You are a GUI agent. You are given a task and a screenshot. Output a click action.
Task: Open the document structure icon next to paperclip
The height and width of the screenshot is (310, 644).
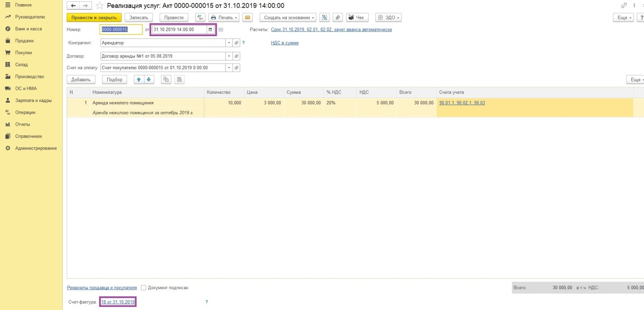pyautogui.click(x=324, y=18)
